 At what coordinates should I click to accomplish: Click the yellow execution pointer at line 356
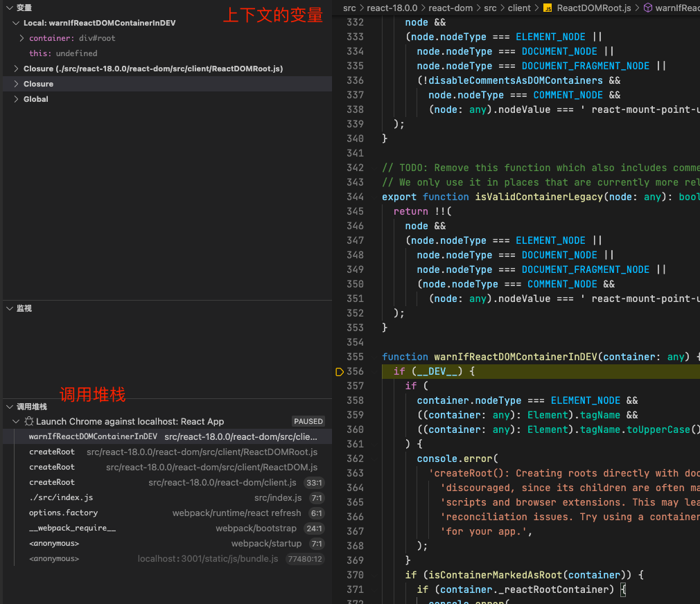339,371
